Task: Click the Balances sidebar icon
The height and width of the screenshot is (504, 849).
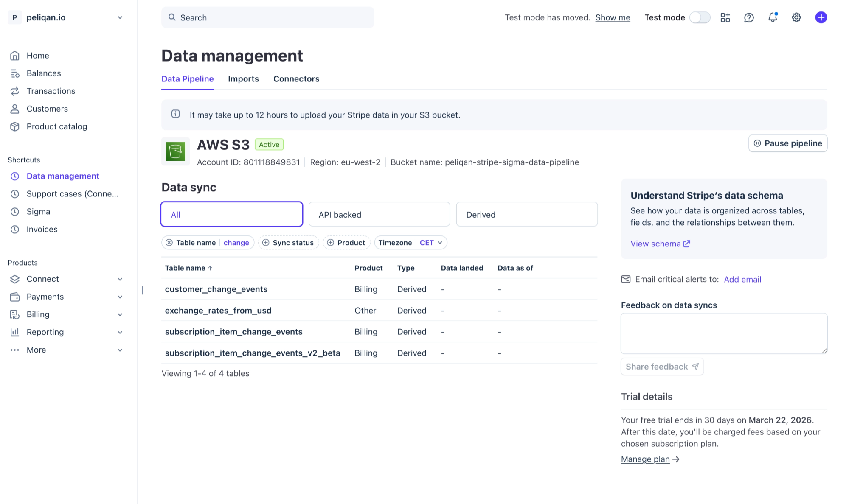Action: (15, 73)
